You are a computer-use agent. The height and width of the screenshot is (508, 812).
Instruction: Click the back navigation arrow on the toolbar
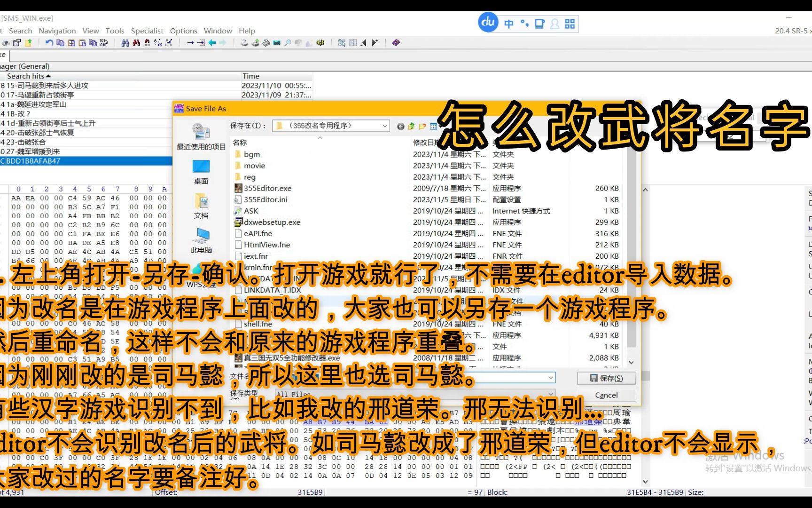[212, 43]
